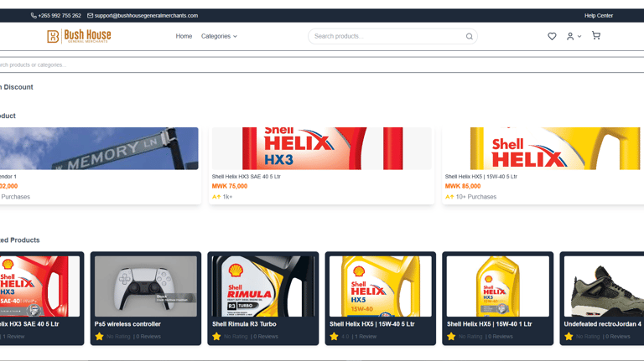Open the Shell Helix HX5 1 Ltr bottle image
This screenshot has width=644, height=361.
click(498, 286)
